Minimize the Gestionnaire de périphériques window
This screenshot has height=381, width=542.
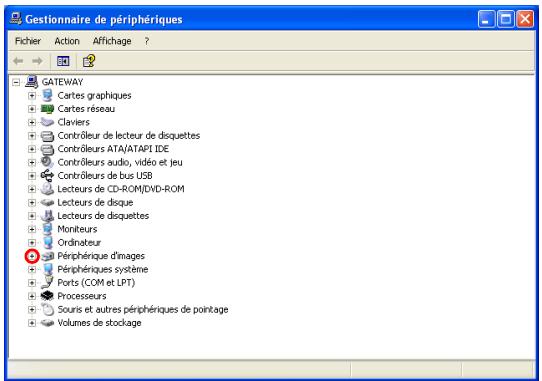pyautogui.click(x=486, y=19)
